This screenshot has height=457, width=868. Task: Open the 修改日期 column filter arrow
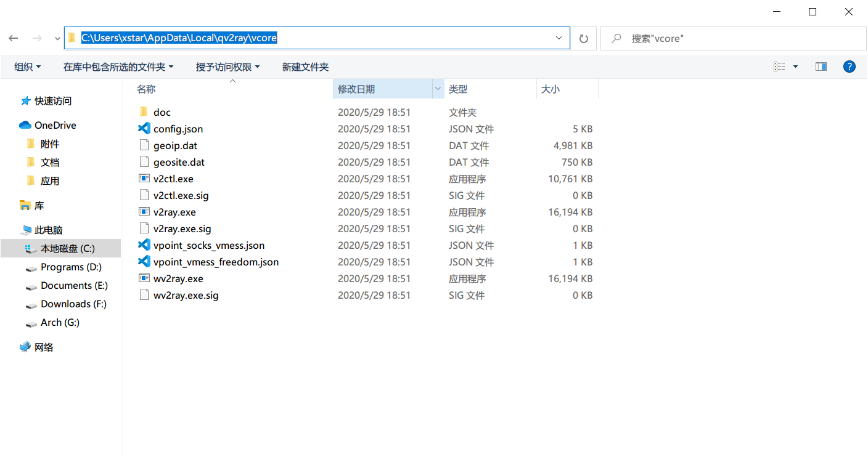pyautogui.click(x=438, y=89)
